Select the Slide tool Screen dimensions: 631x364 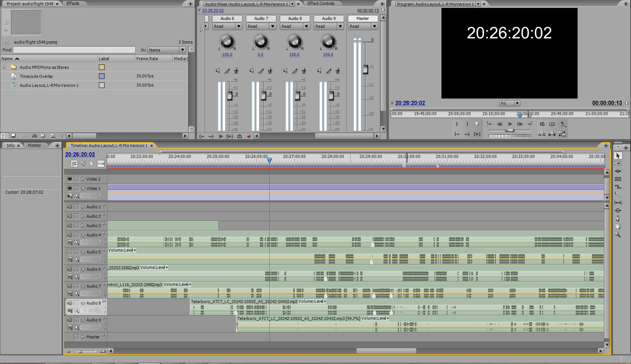[x=617, y=211]
